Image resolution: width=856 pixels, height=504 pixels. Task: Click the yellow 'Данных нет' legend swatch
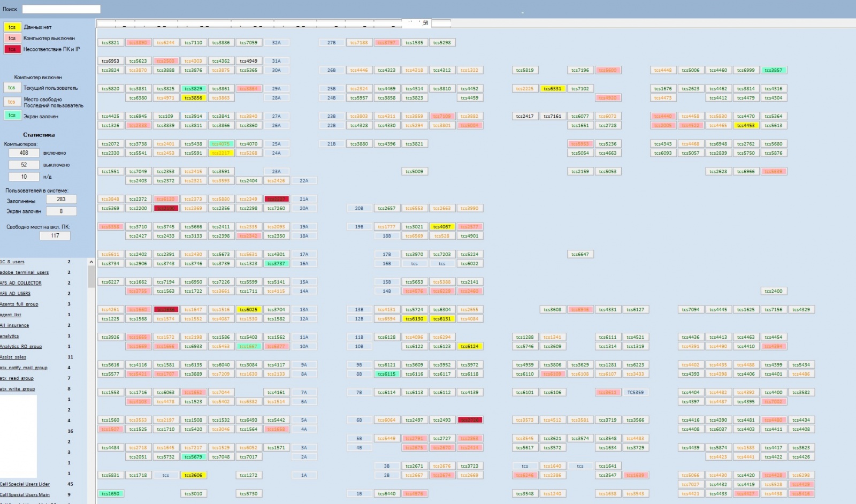click(x=12, y=27)
